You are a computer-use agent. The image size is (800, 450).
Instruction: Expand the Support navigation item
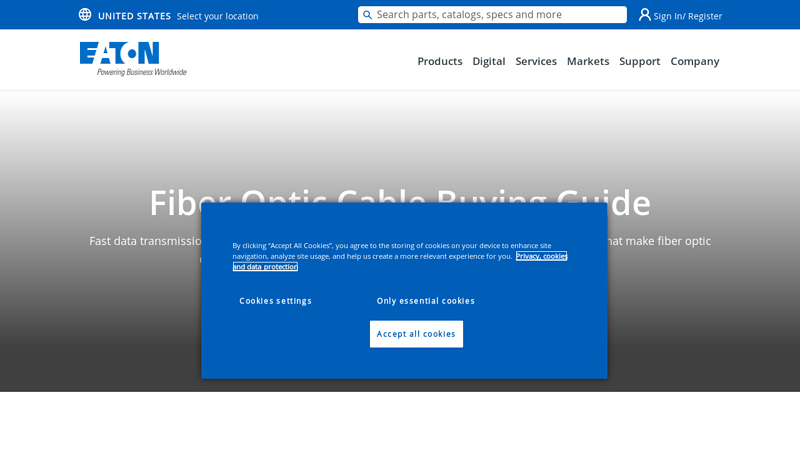639,61
